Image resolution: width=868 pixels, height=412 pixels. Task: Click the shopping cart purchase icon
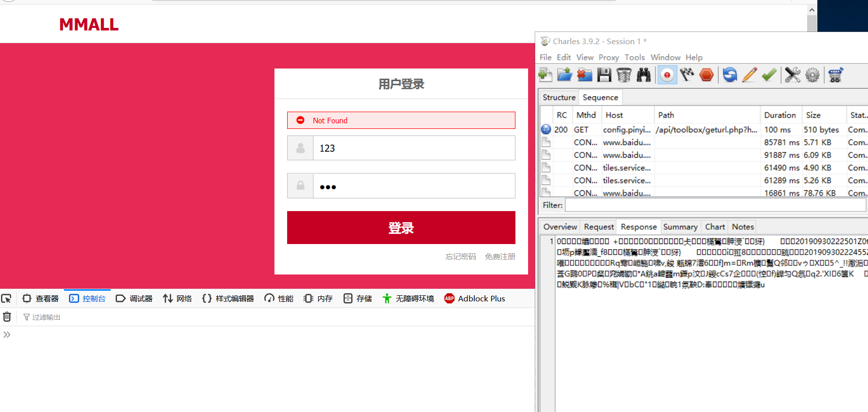[836, 75]
